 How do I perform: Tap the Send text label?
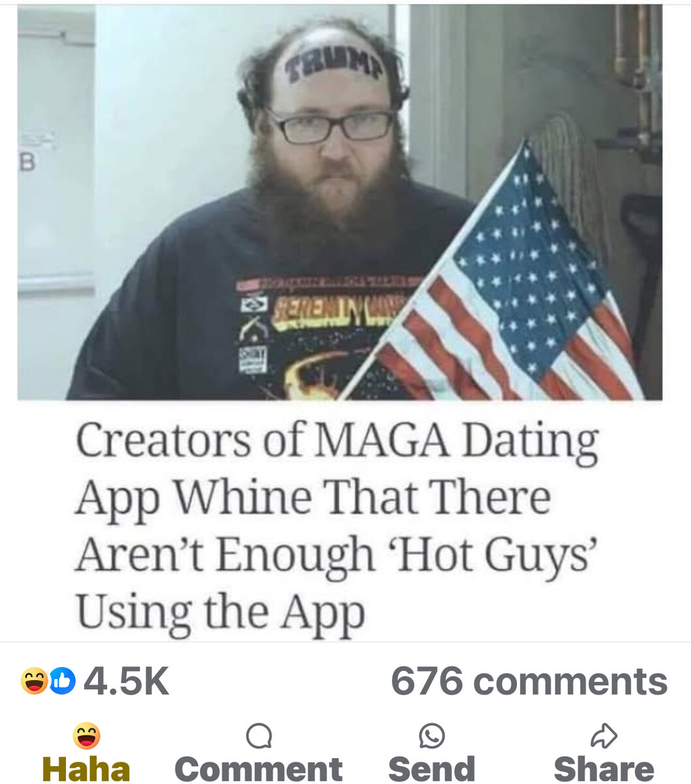[432, 769]
